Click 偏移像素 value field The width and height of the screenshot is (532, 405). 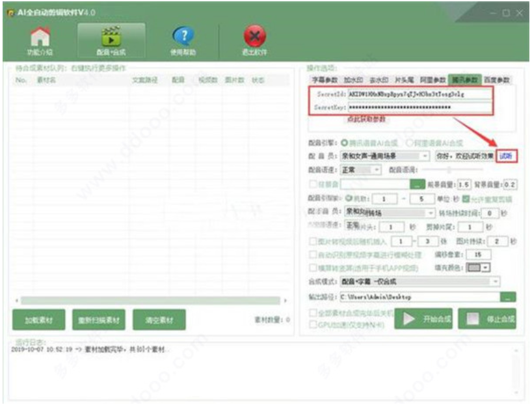pyautogui.click(x=478, y=255)
